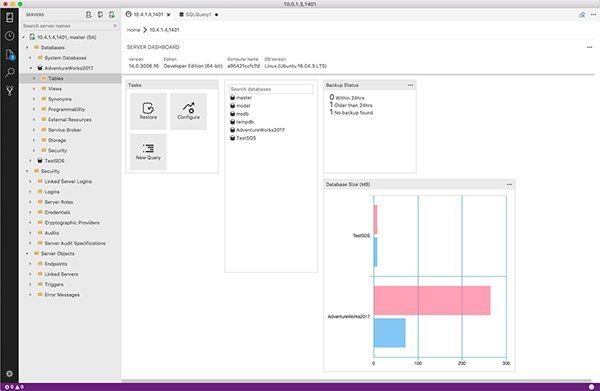Select the Storage folder
Viewport: 600px width, 391px height.
pos(57,140)
